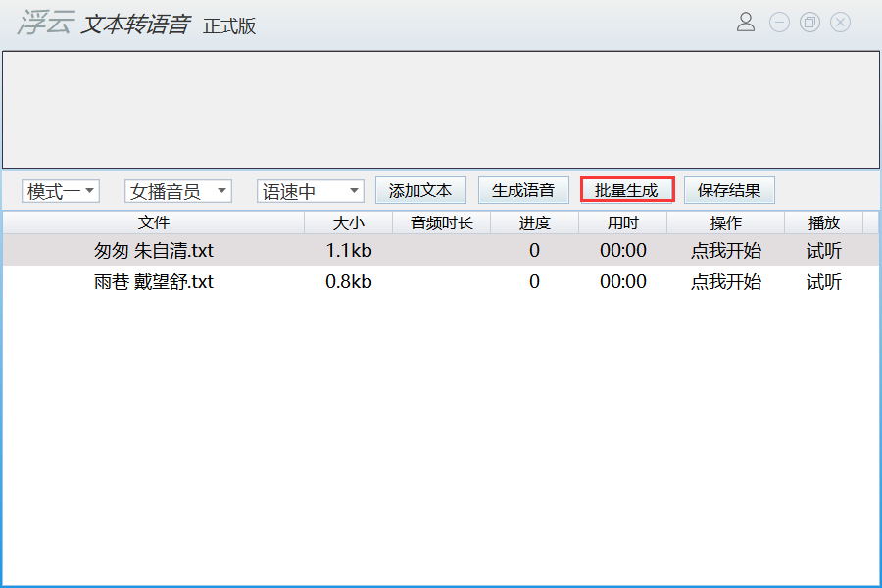Click the 进度 column header
Viewport: 882px width, 588px height.
tap(534, 222)
